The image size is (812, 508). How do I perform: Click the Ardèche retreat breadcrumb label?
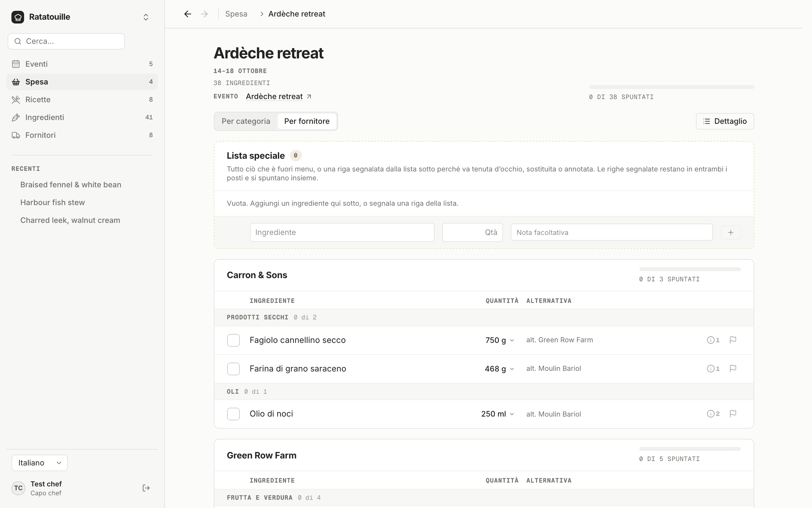point(297,14)
